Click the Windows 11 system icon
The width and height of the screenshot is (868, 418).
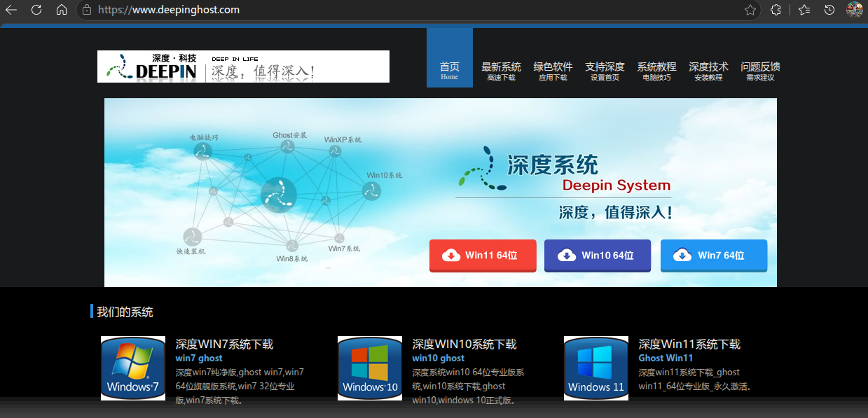point(596,368)
